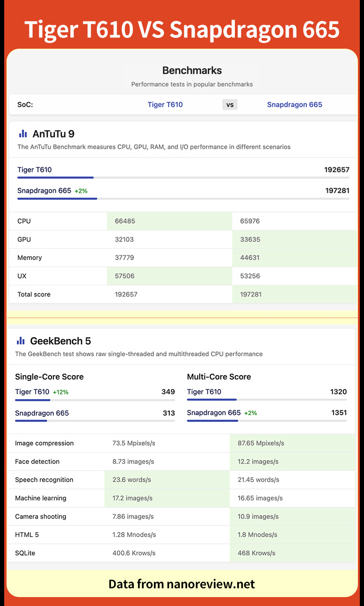Image resolution: width=364 pixels, height=606 pixels.
Task: Click the UX value 57506
Action: [124, 276]
